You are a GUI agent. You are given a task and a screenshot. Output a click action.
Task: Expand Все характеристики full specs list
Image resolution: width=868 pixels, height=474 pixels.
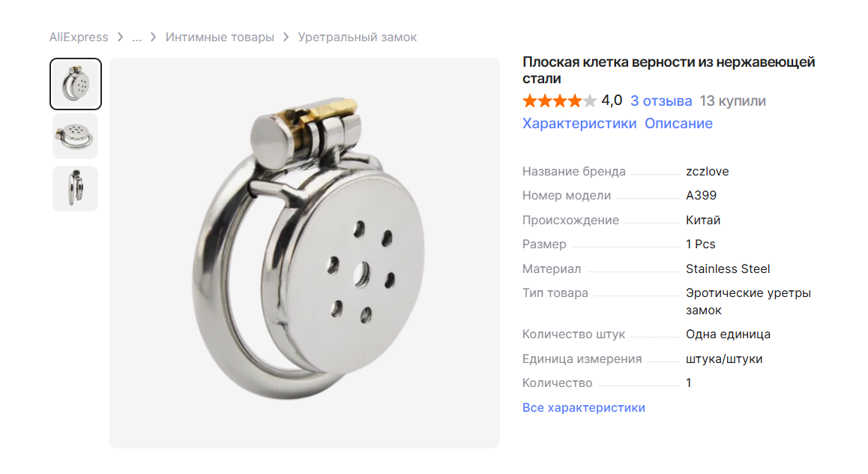(x=583, y=407)
